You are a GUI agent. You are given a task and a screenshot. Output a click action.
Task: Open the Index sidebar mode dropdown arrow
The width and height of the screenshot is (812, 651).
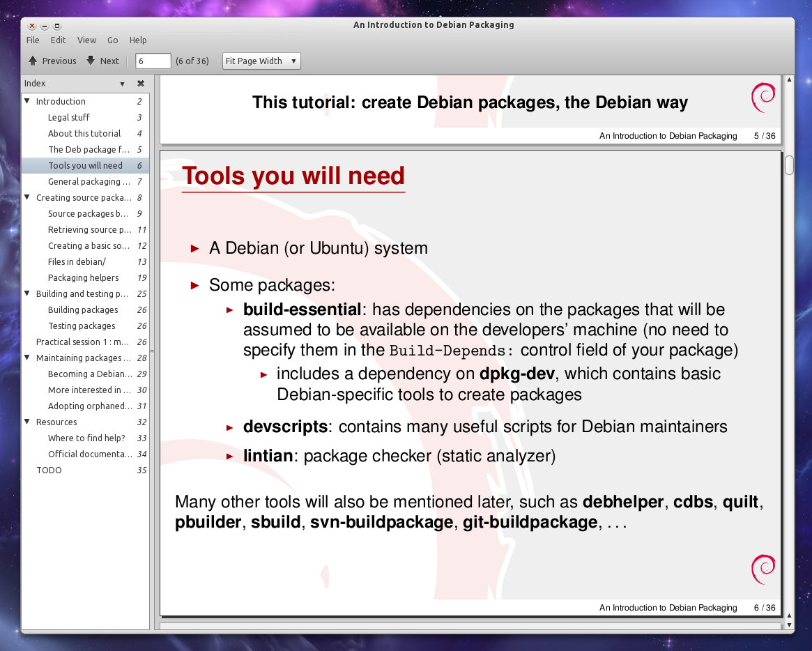point(122,84)
